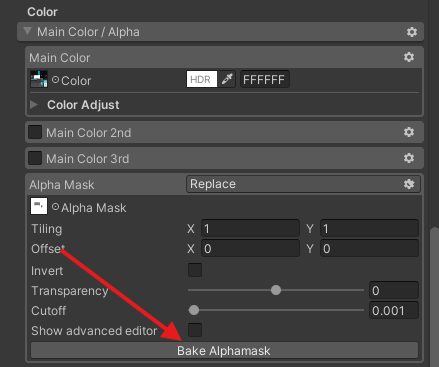This screenshot has height=367, width=439.
Task: Open the Main Color 3rd gear menu
Action: (x=409, y=158)
